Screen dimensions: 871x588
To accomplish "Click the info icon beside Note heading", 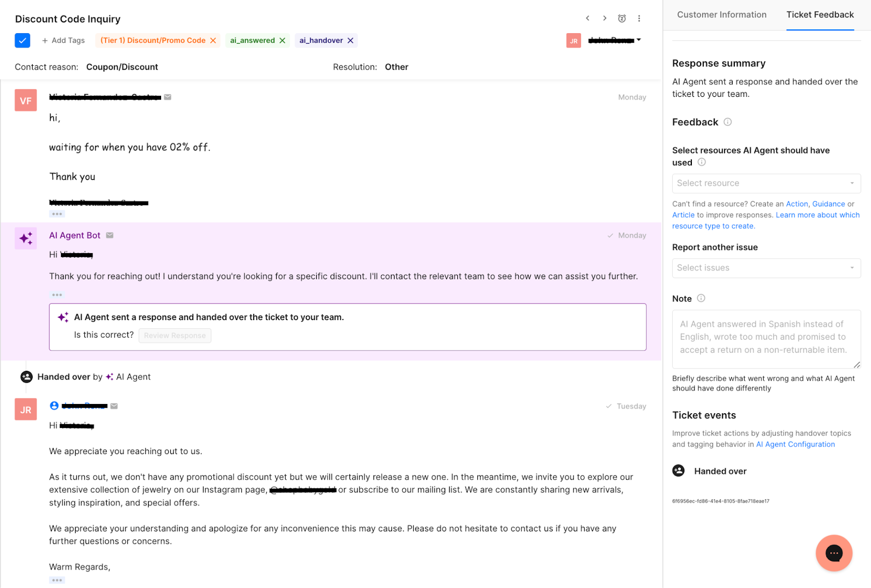I will click(702, 298).
